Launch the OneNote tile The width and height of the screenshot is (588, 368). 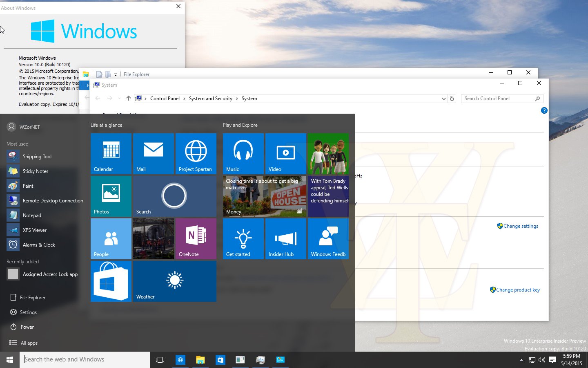196,239
